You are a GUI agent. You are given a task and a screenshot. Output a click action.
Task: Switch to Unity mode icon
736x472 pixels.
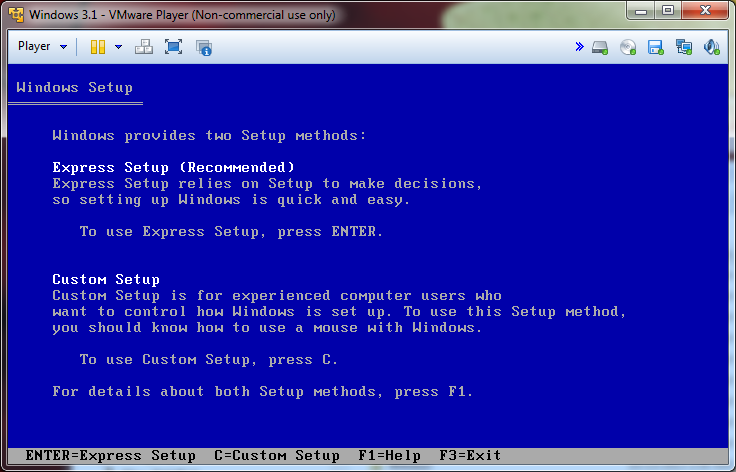click(x=204, y=47)
